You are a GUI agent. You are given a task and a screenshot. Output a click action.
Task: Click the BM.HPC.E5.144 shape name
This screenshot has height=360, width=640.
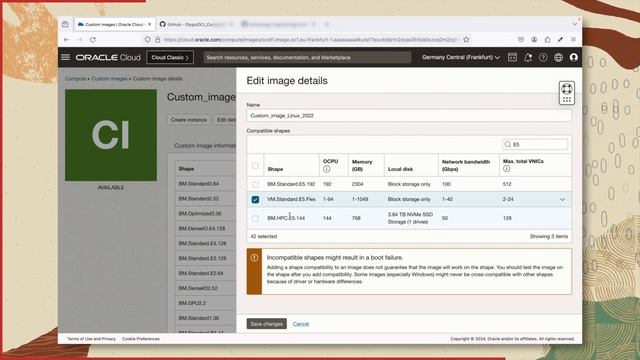coord(286,218)
